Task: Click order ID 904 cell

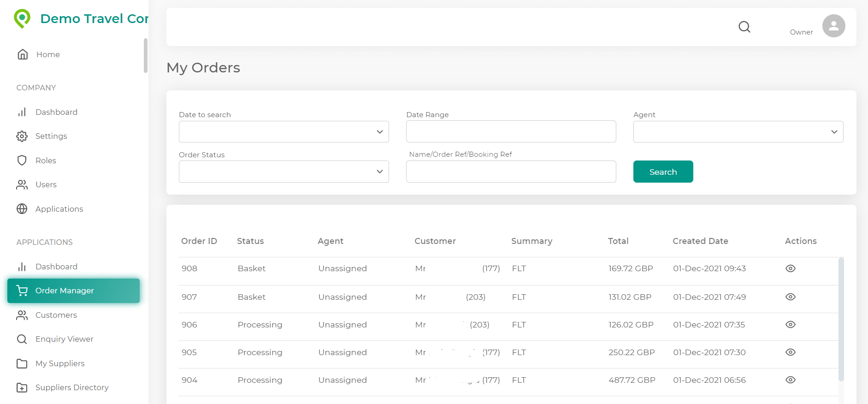Action: 189,380
